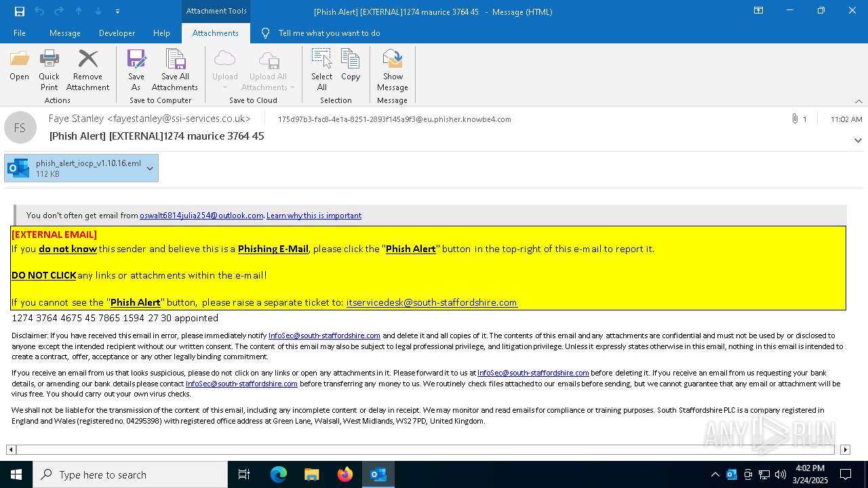Click the taskbar search box
Image resolution: width=868 pixels, height=488 pixels.
130,474
